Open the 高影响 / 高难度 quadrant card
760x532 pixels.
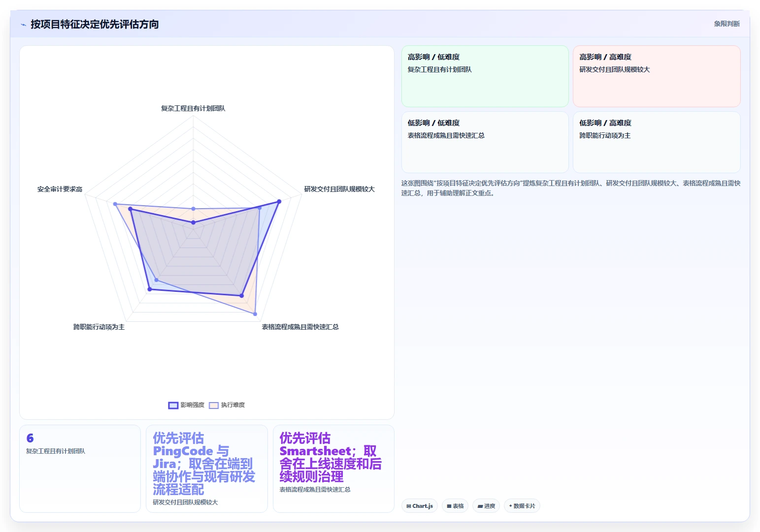657,76
